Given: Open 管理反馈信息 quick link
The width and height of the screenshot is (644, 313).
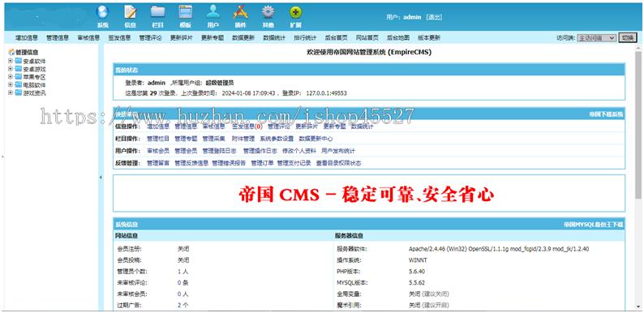Looking at the screenshot, I should pyautogui.click(x=191, y=164).
